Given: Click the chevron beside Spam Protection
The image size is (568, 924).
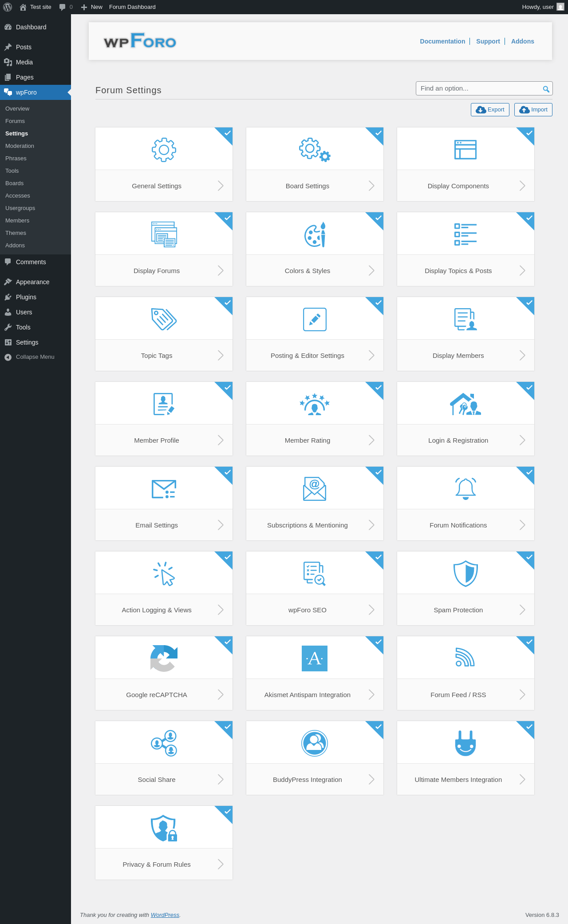Looking at the screenshot, I should pyautogui.click(x=522, y=610).
